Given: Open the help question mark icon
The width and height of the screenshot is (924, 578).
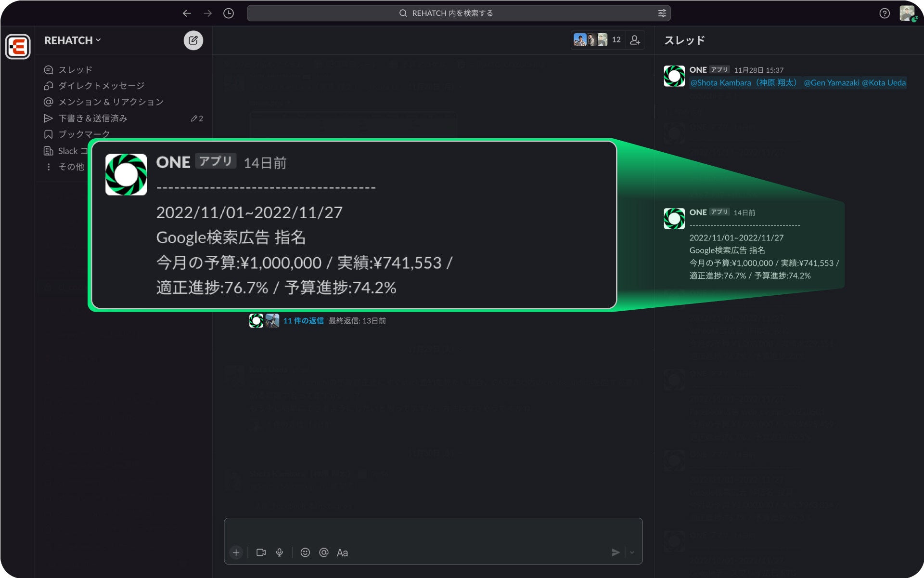Looking at the screenshot, I should point(884,13).
